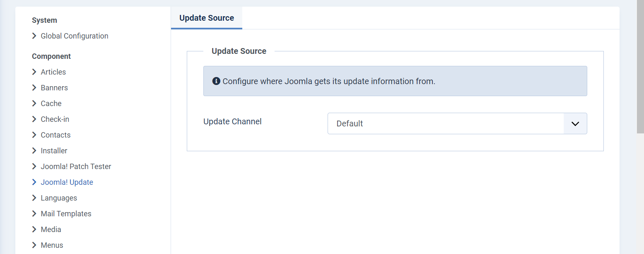
Task: Open the Media component options
Action: 51,230
